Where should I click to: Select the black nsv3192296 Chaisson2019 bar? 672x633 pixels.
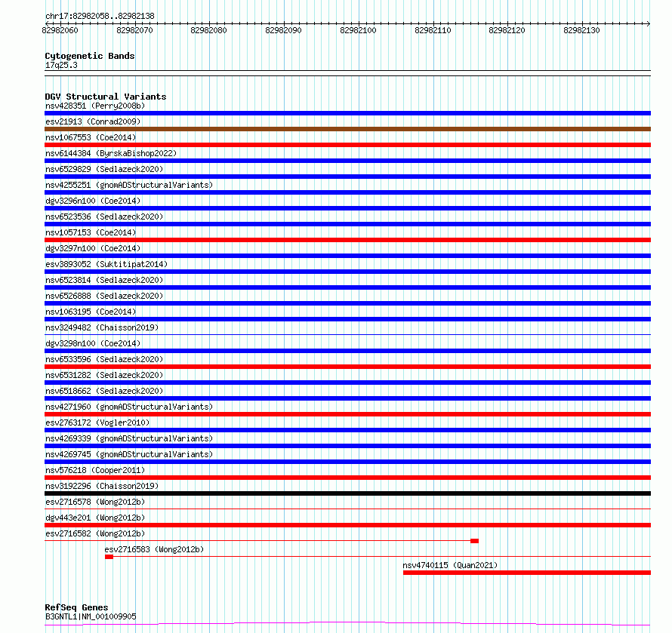[x=347, y=493]
